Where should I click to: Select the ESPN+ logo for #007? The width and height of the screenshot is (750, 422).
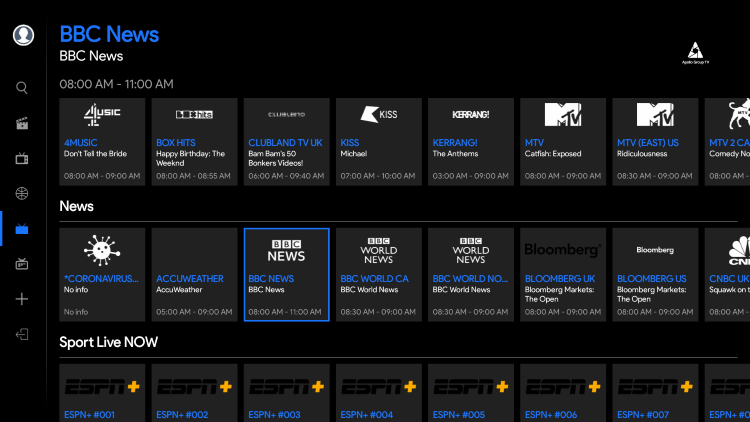click(655, 386)
